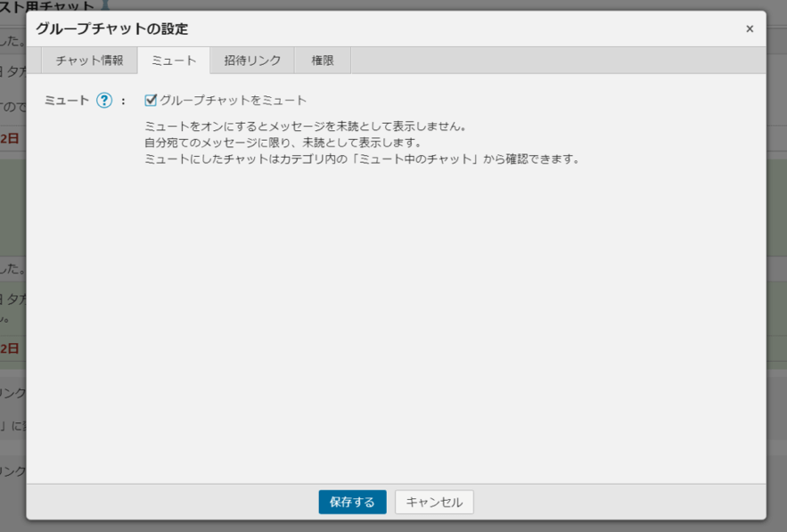Click the description line starting ミュートをオンにすると
787x532 pixels.
point(306,127)
